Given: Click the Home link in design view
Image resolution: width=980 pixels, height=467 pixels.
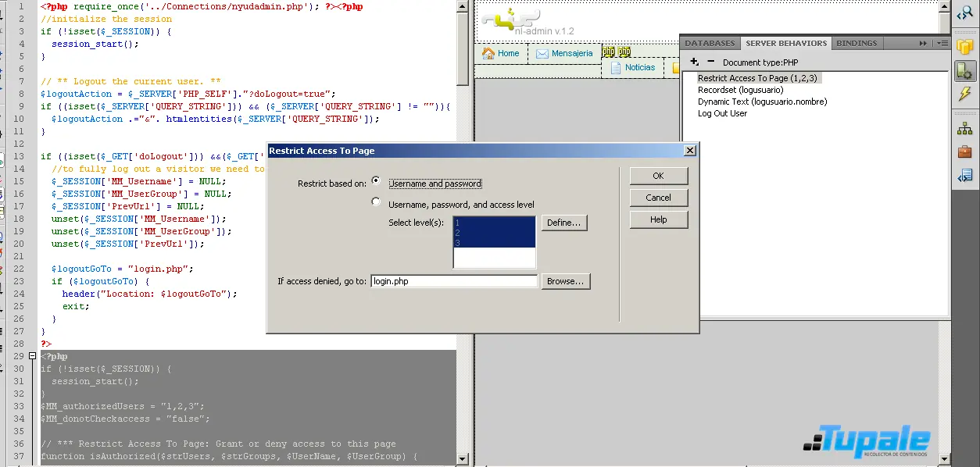Looking at the screenshot, I should point(509,53).
